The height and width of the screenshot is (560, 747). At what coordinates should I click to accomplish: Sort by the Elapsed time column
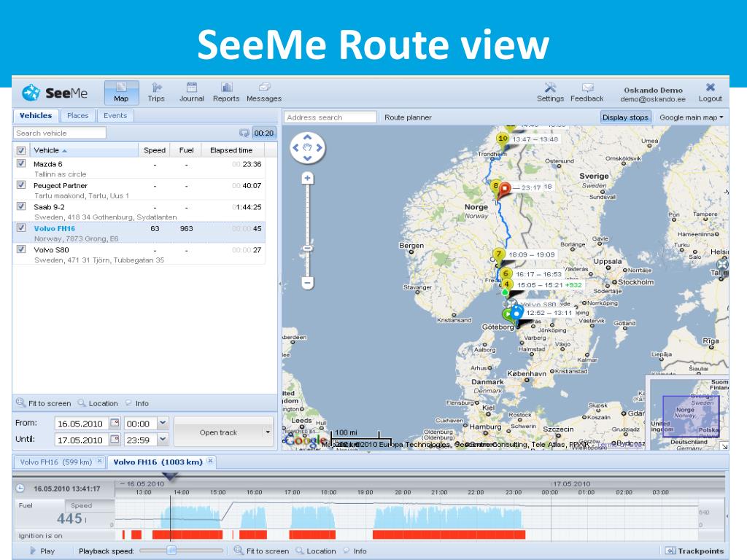coord(231,150)
